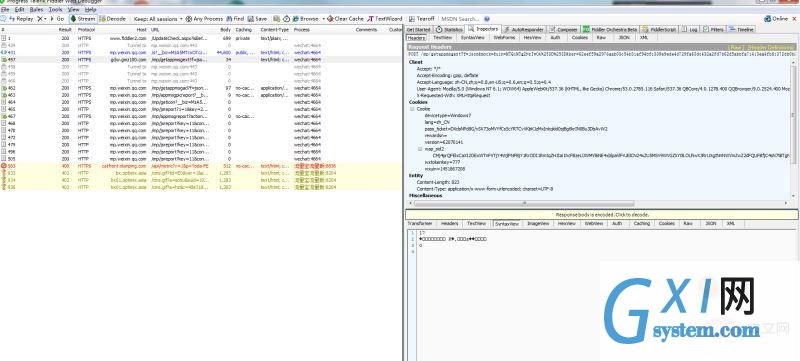Click the Go resume button
The image size is (800, 361).
pos(57,19)
